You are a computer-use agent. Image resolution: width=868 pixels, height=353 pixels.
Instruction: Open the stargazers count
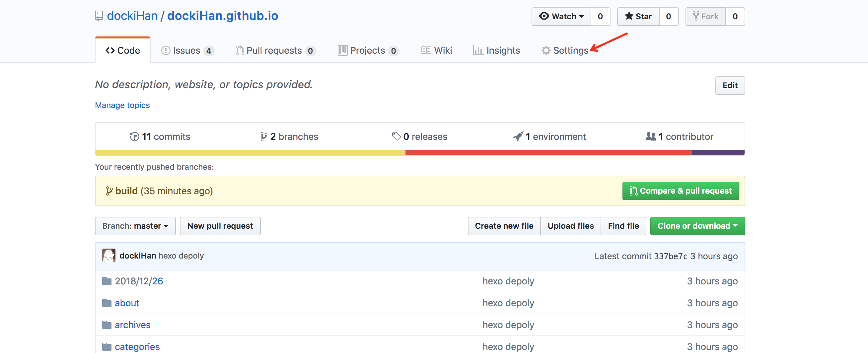669,17
